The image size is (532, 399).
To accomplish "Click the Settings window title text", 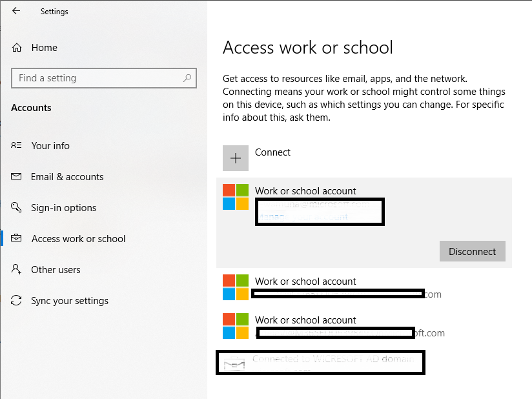I will [x=54, y=12].
